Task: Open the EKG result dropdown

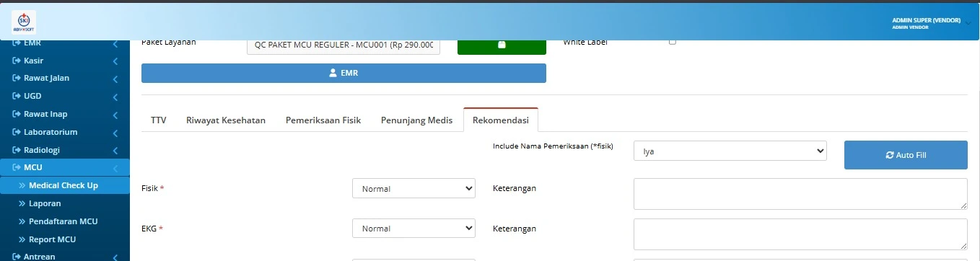Action: click(x=414, y=229)
